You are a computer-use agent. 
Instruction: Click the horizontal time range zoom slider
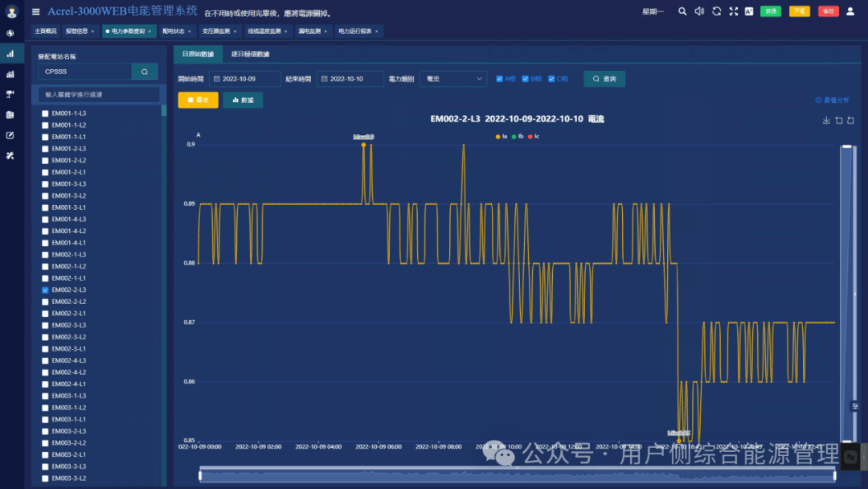click(518, 475)
